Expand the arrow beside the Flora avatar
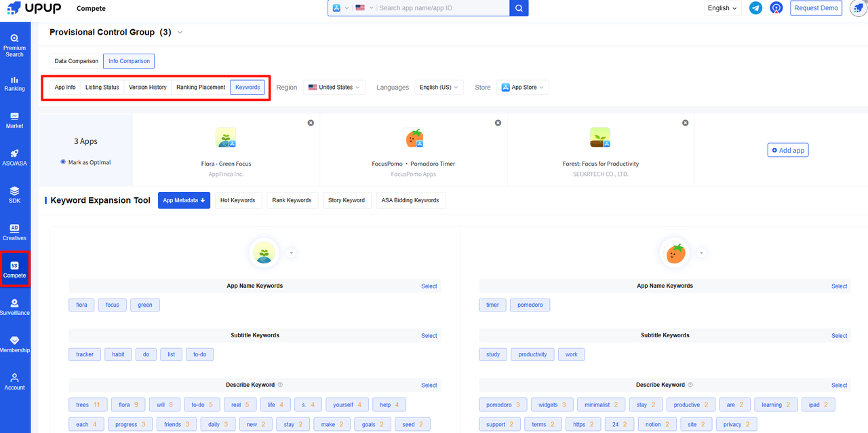Image resolution: width=868 pixels, height=433 pixels. [x=291, y=253]
